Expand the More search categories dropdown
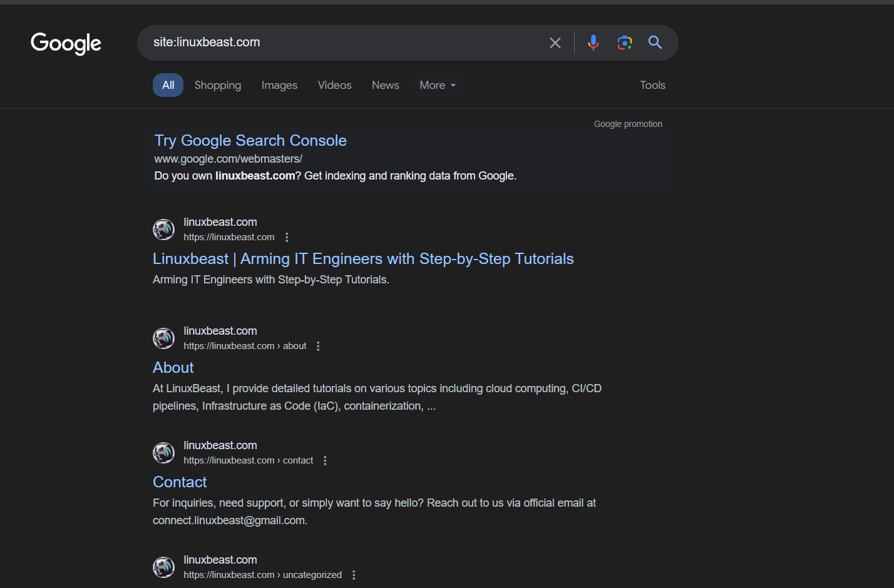 coord(437,85)
